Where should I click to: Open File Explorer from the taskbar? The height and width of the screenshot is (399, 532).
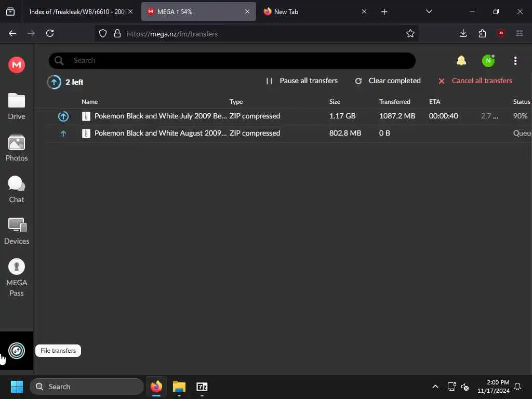point(179,387)
